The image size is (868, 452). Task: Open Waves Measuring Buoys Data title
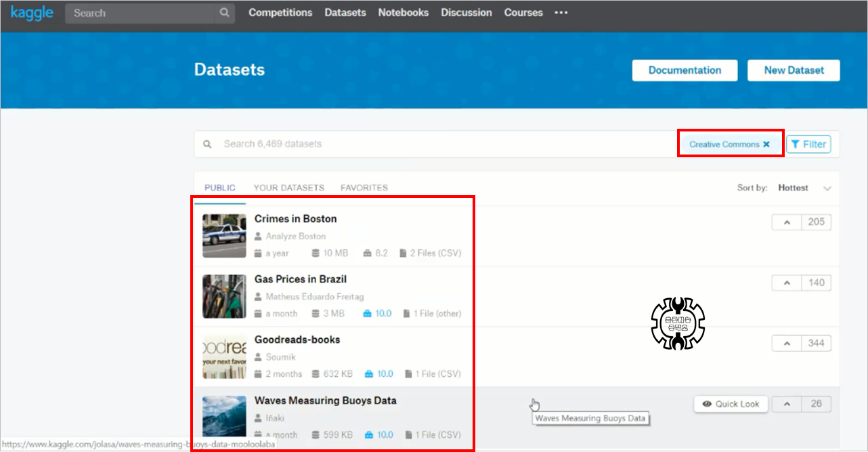point(326,400)
